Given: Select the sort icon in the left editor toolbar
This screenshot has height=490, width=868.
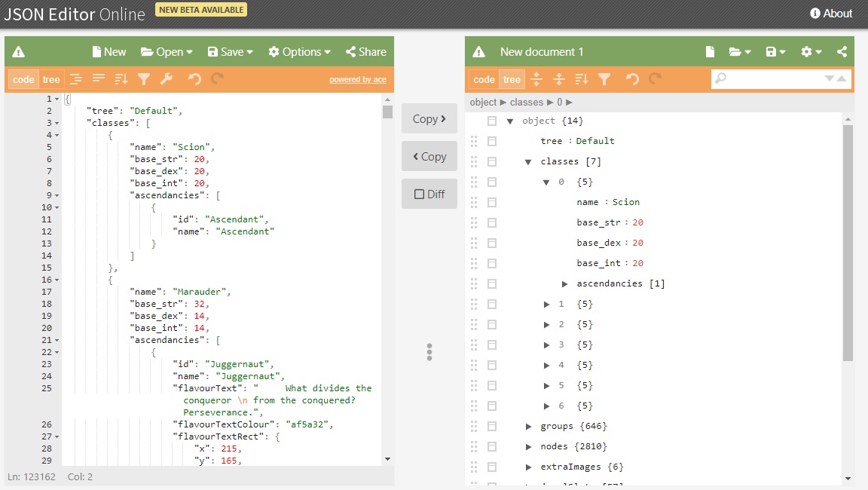Looking at the screenshot, I should coord(121,78).
